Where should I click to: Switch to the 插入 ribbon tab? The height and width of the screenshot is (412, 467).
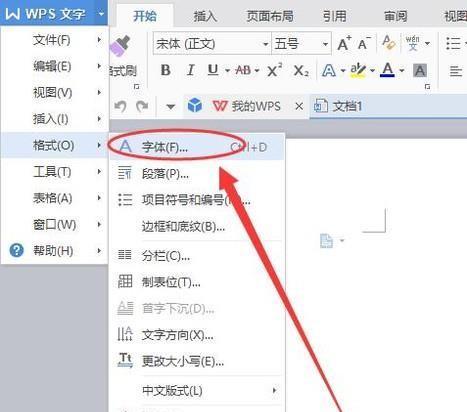205,16
